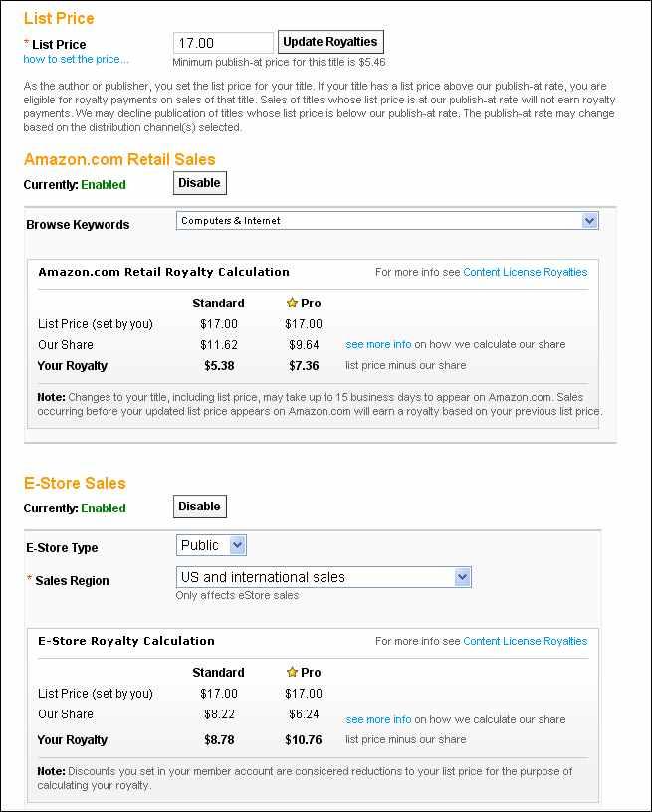This screenshot has height=812, width=652.
Task: Click the Amazon.com Retail Sales heading
Action: click(x=119, y=159)
